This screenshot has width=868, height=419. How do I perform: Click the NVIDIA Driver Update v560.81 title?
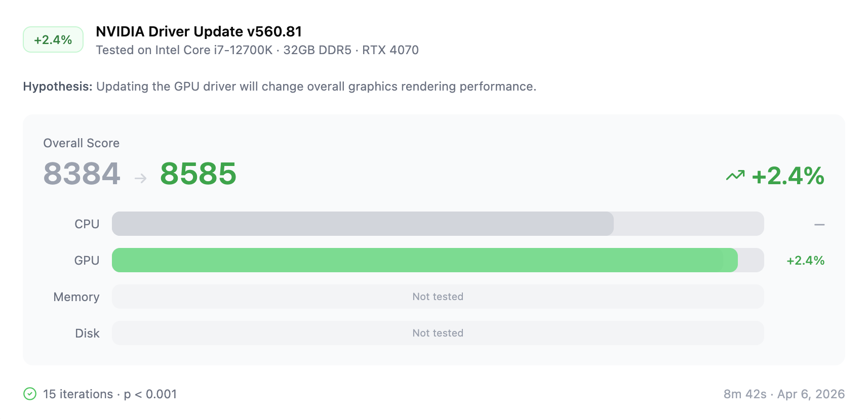(x=199, y=31)
